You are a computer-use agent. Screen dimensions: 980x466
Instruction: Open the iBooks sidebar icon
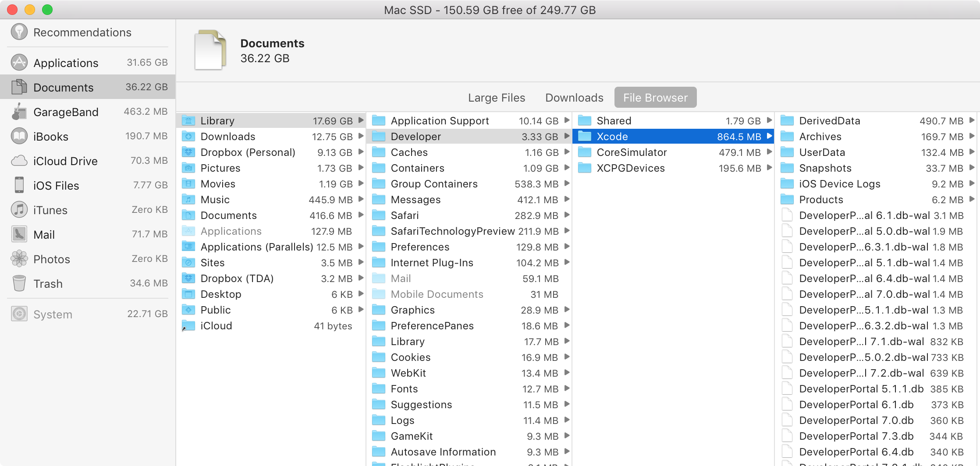tap(19, 136)
